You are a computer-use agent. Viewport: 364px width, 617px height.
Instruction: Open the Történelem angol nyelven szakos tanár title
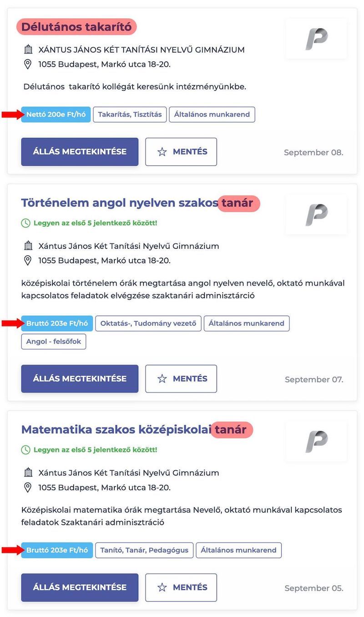coord(136,203)
